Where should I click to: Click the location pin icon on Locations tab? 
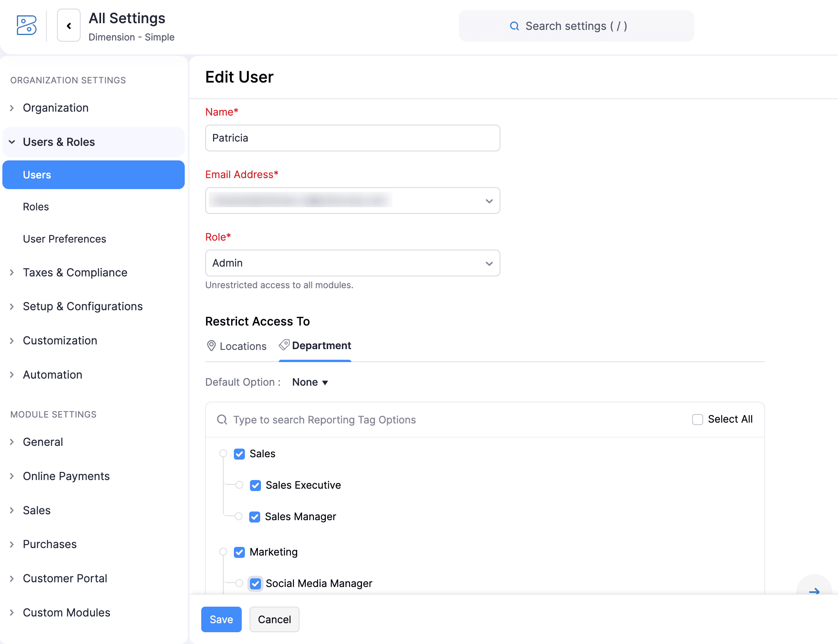[x=211, y=346]
